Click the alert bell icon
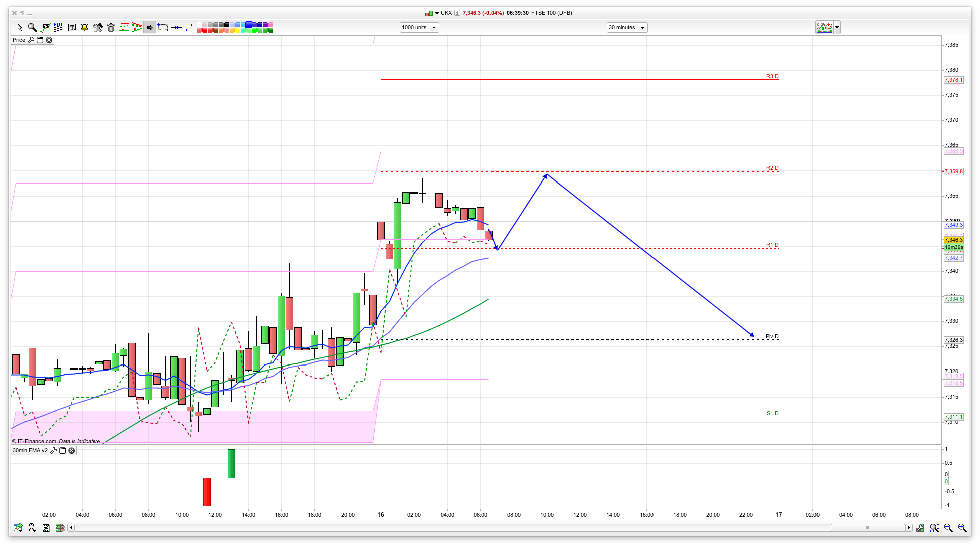 84,27
